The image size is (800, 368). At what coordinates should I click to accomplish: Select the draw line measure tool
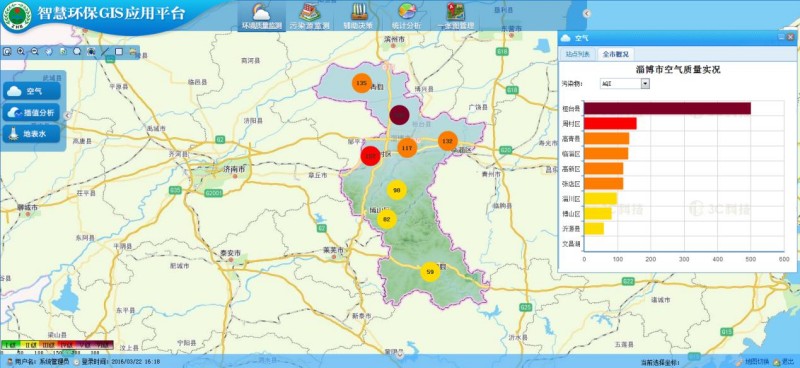(x=105, y=52)
